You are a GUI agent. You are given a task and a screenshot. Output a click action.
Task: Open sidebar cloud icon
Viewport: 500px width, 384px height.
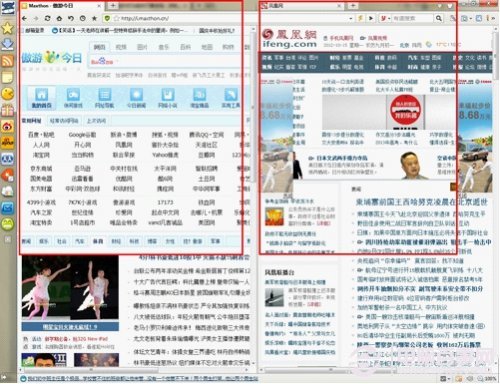[x=8, y=191]
